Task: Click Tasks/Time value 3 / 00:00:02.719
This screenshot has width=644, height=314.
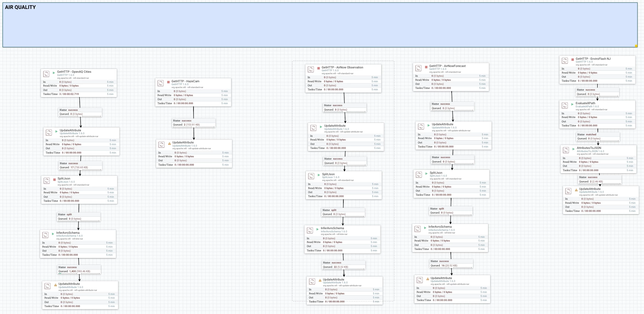Action: [x=69, y=94]
